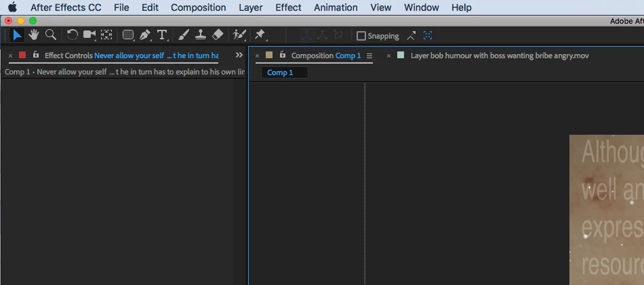
Task: Open the Window menu
Action: click(x=422, y=7)
